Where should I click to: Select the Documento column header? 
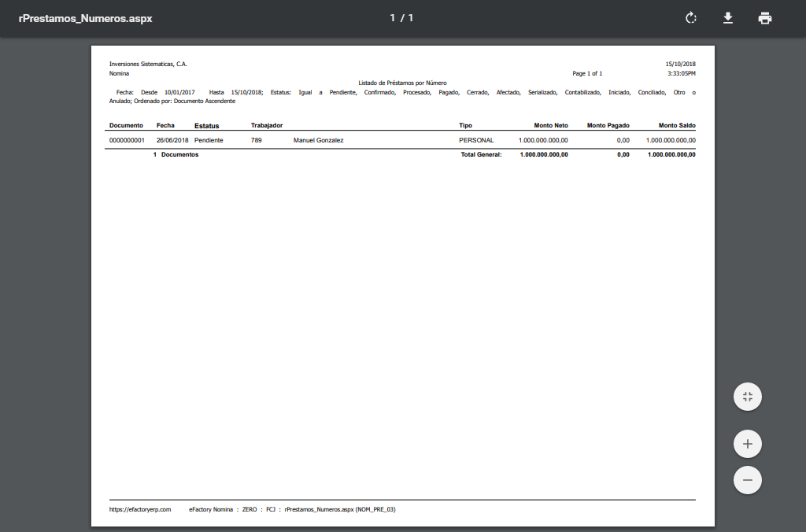pos(126,125)
